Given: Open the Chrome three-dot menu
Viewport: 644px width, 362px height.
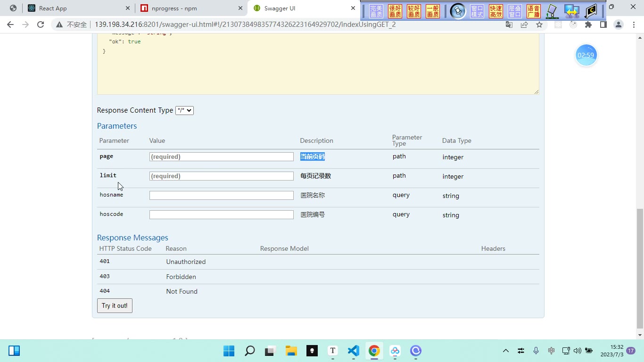Looking at the screenshot, I should coord(633,25).
